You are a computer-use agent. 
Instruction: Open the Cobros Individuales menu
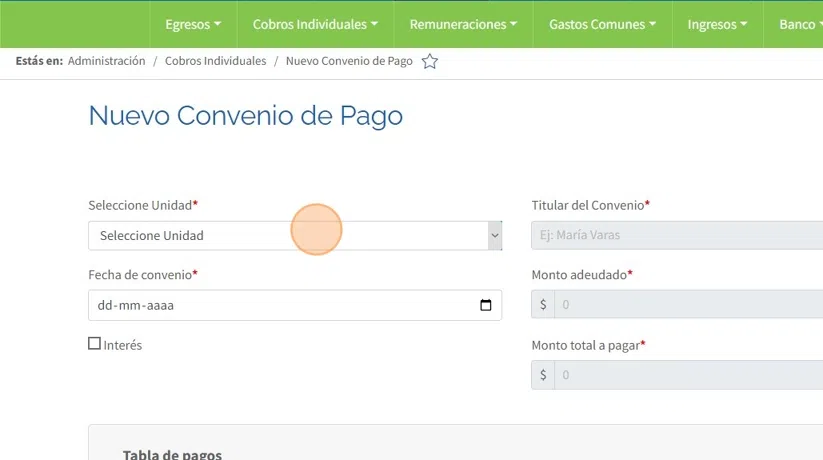click(315, 25)
